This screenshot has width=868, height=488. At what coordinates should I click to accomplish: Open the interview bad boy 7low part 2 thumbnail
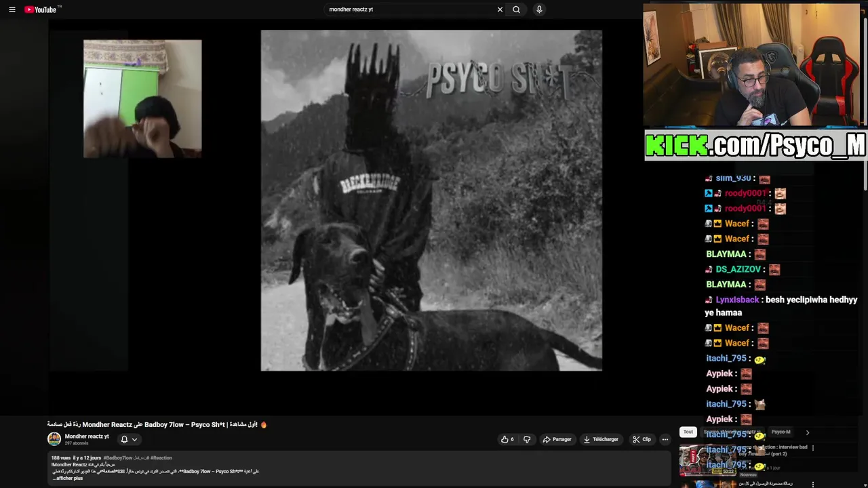(707, 459)
